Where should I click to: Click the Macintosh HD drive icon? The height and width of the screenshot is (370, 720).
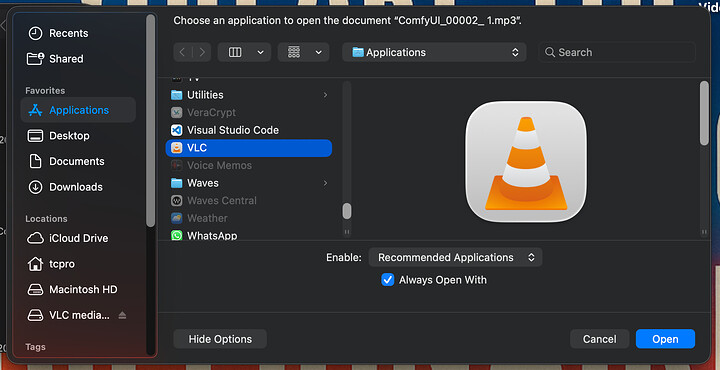(x=35, y=290)
